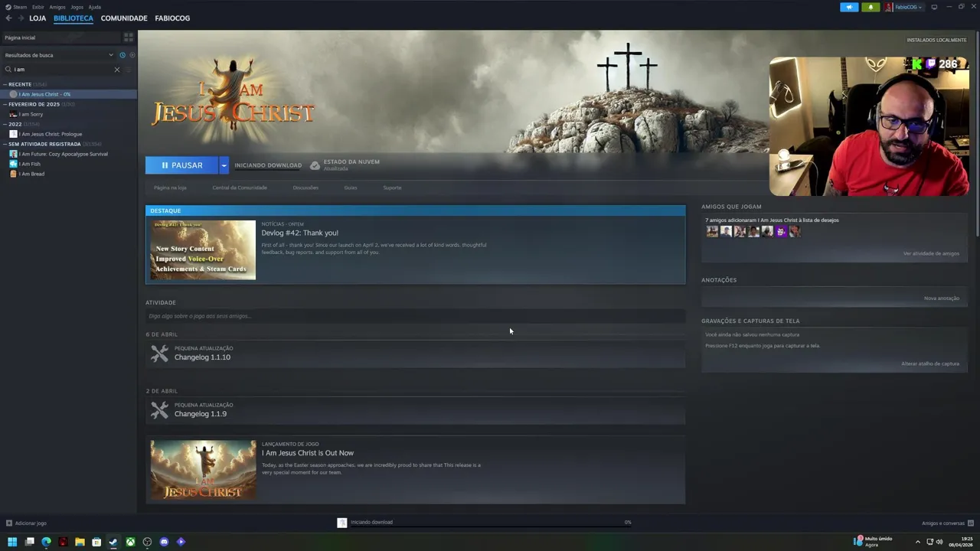Collapse the FEVEREIRO DE 2025 section
The height and width of the screenshot is (551, 980).
click(x=5, y=104)
